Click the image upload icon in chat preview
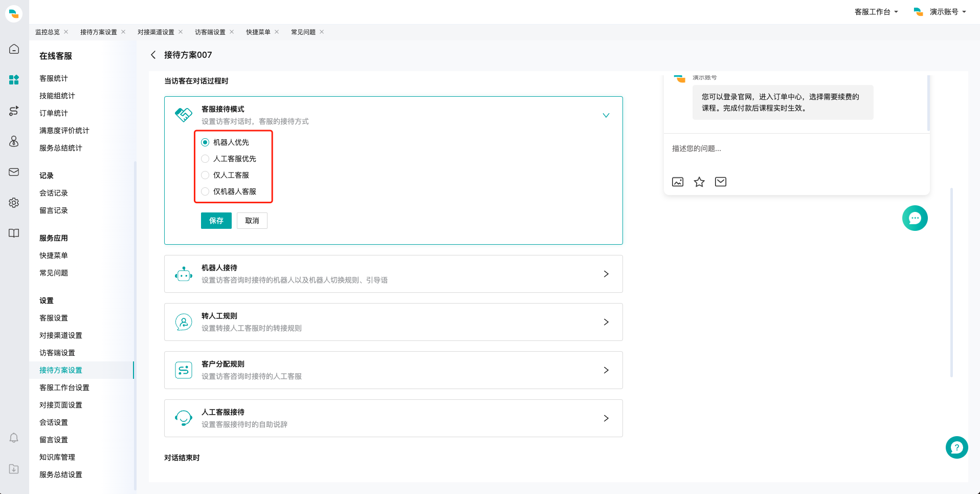980x494 pixels. click(678, 182)
